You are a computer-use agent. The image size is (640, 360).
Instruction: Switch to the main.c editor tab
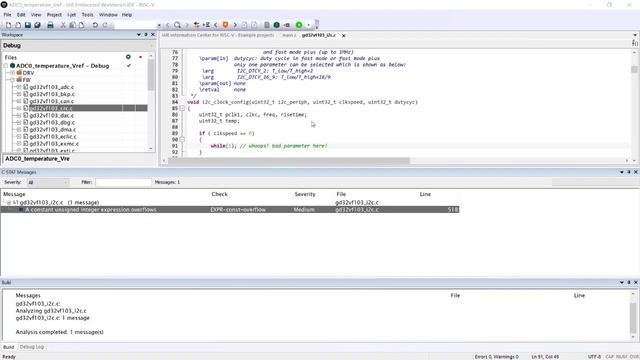[x=289, y=36]
